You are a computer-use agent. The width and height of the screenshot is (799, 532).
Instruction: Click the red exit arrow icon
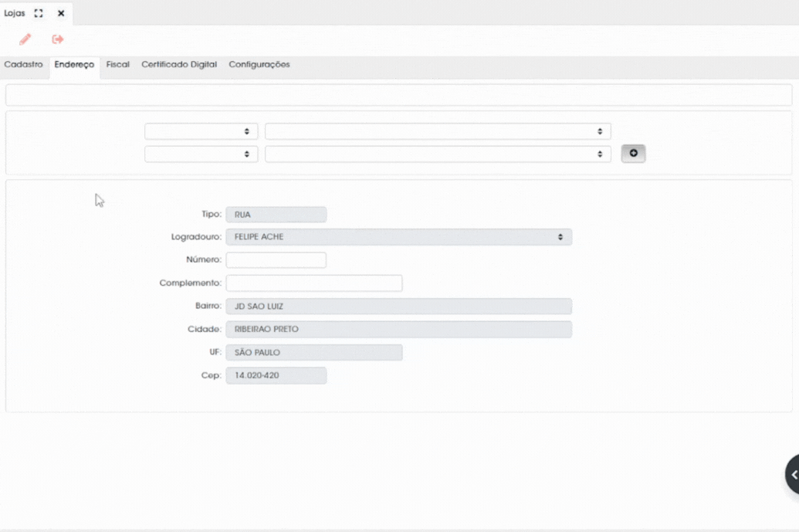click(58, 39)
